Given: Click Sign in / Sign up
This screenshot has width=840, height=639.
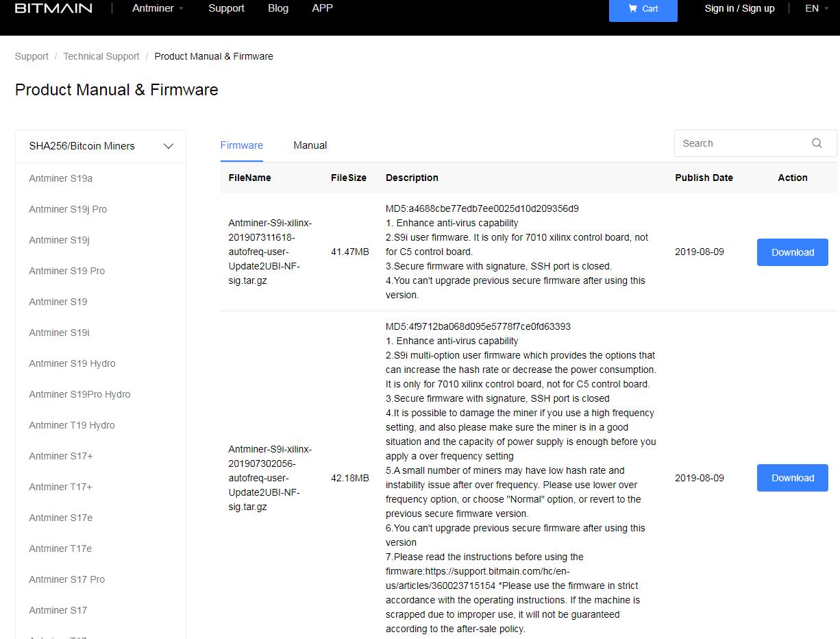Looking at the screenshot, I should pos(739,8).
